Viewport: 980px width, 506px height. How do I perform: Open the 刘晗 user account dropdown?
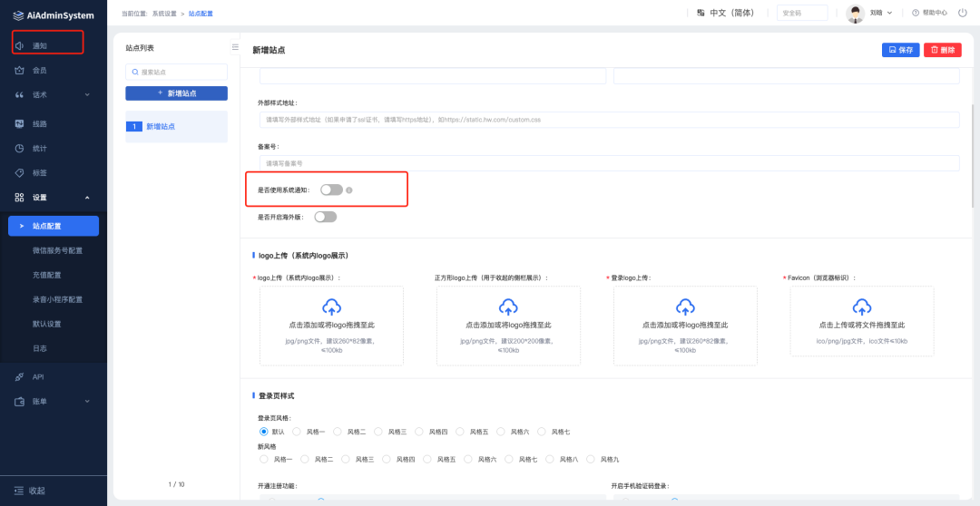(881, 13)
